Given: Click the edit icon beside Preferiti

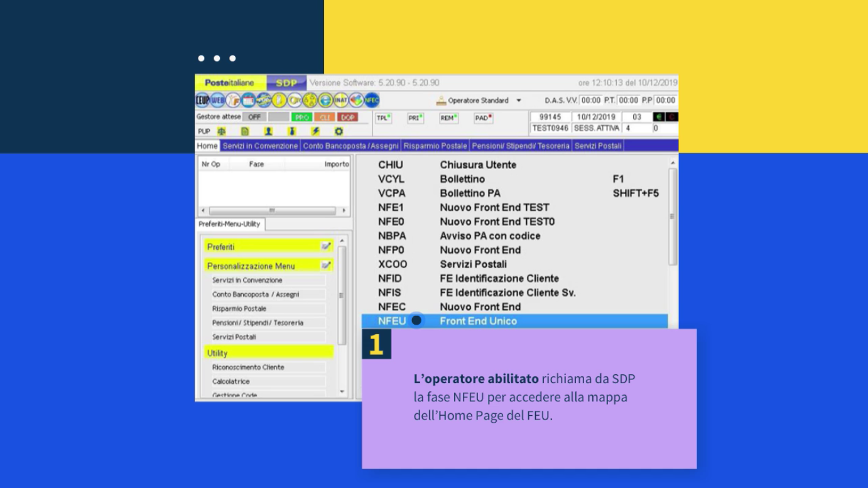Looking at the screenshot, I should [326, 246].
